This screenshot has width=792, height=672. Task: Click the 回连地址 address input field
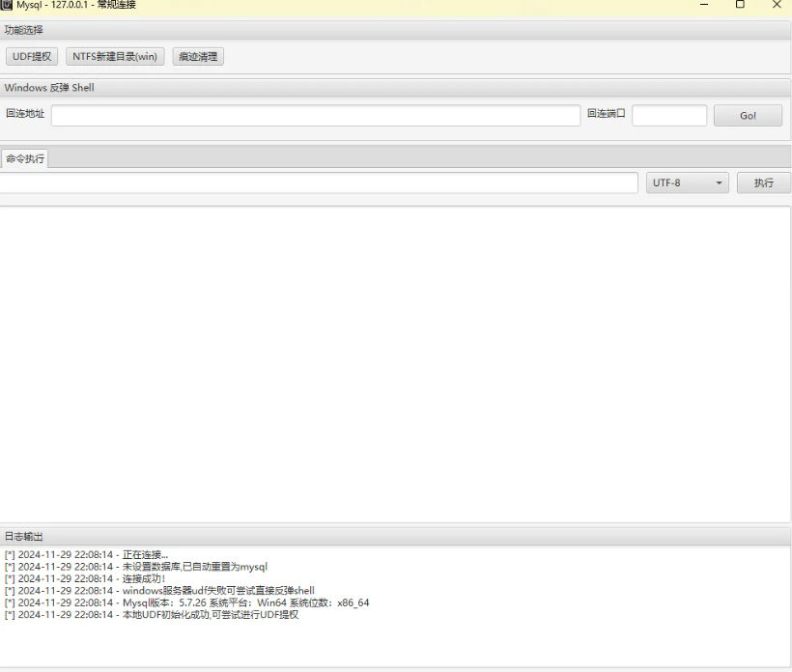pos(319,116)
